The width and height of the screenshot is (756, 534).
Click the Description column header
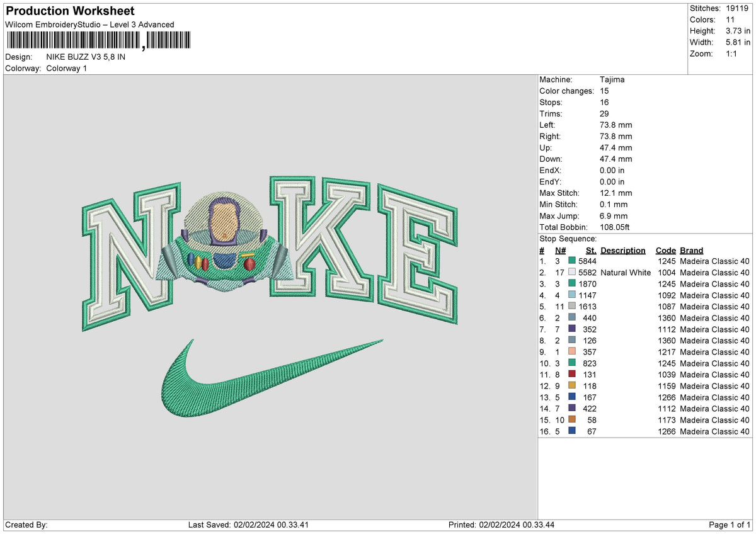coord(623,250)
